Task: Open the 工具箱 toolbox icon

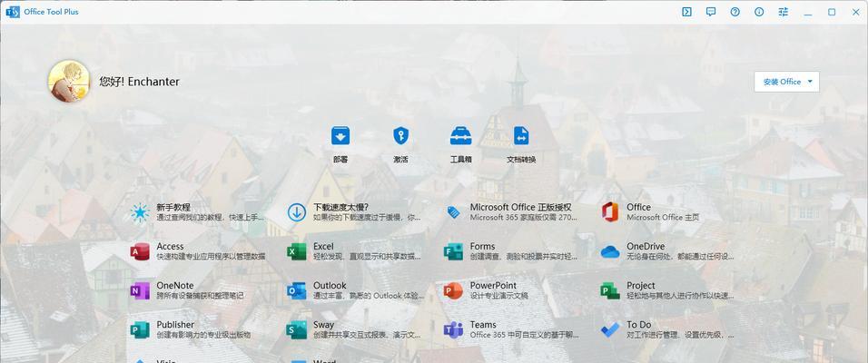Action: click(460, 135)
